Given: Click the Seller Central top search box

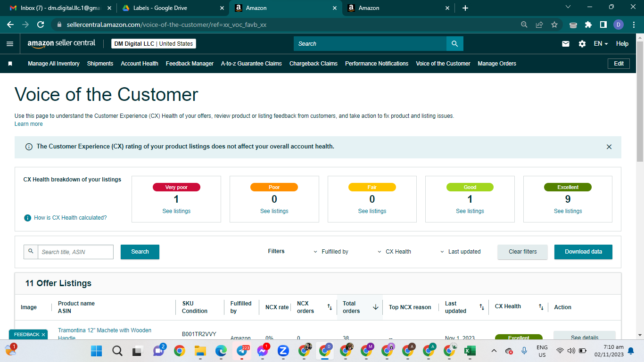Looking at the screenshot, I should point(370,44).
